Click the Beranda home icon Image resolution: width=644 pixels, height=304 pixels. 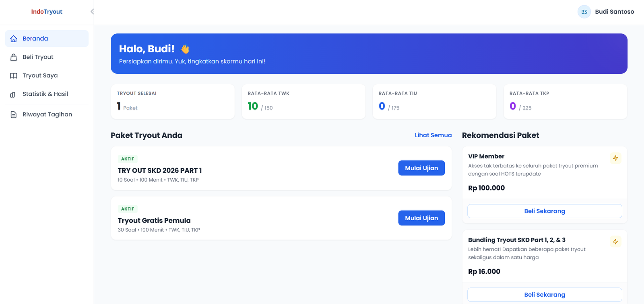click(14, 39)
